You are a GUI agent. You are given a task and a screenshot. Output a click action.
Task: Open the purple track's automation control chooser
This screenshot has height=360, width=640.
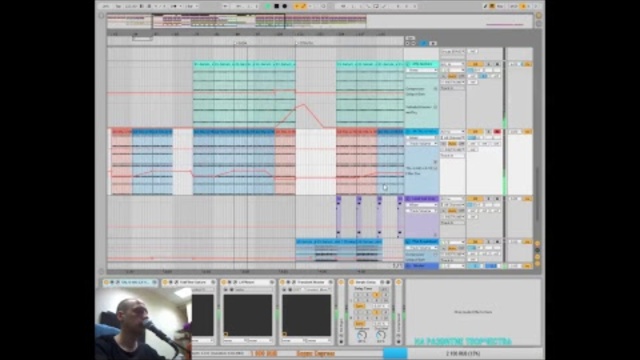click(422, 211)
